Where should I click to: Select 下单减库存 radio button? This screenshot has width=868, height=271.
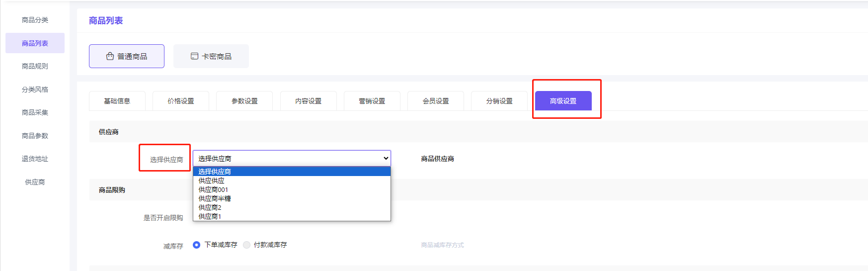point(197,245)
